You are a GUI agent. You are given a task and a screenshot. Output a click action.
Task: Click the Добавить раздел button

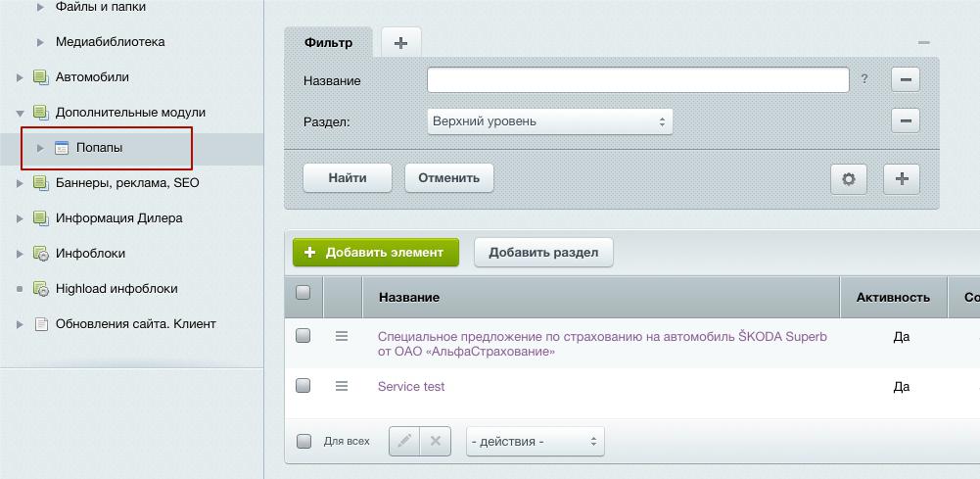tap(543, 252)
